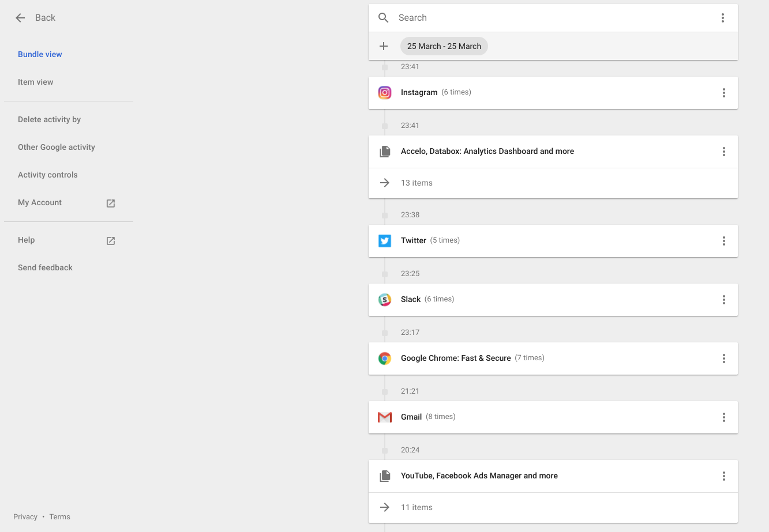Screen dimensions: 769x532
Task: Click the Privacy link
Action: point(25,517)
